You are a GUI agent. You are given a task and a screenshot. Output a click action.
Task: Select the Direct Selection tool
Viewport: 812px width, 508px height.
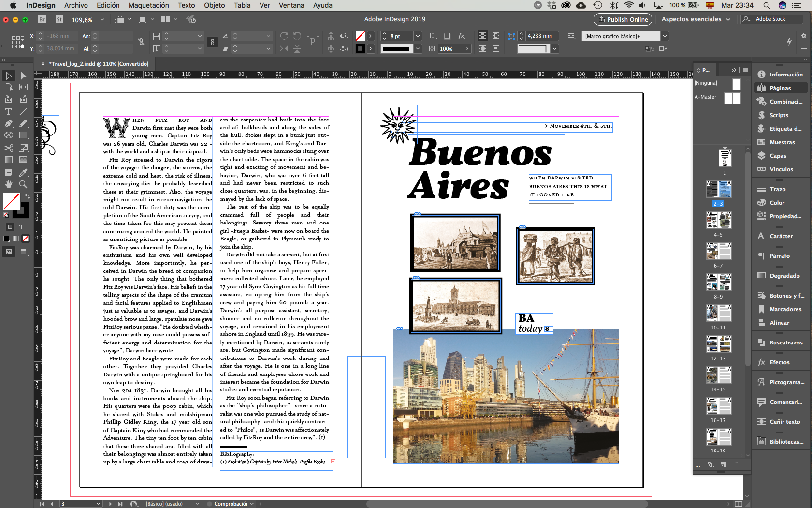click(23, 75)
